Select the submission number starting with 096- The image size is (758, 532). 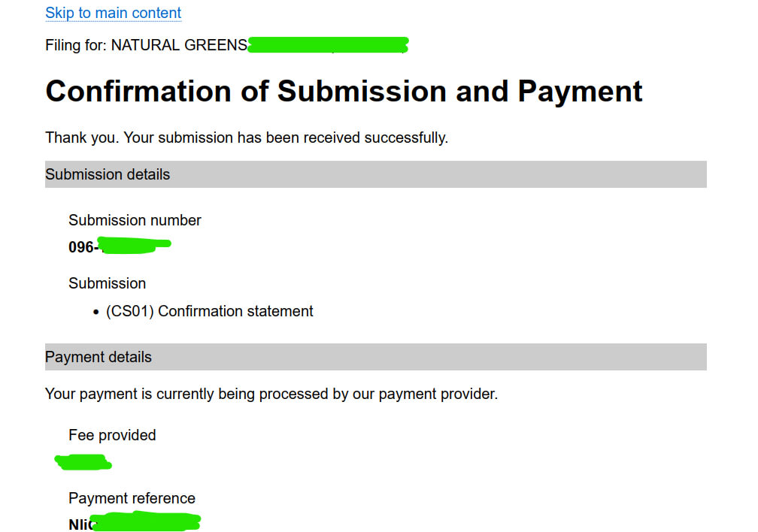coord(119,246)
